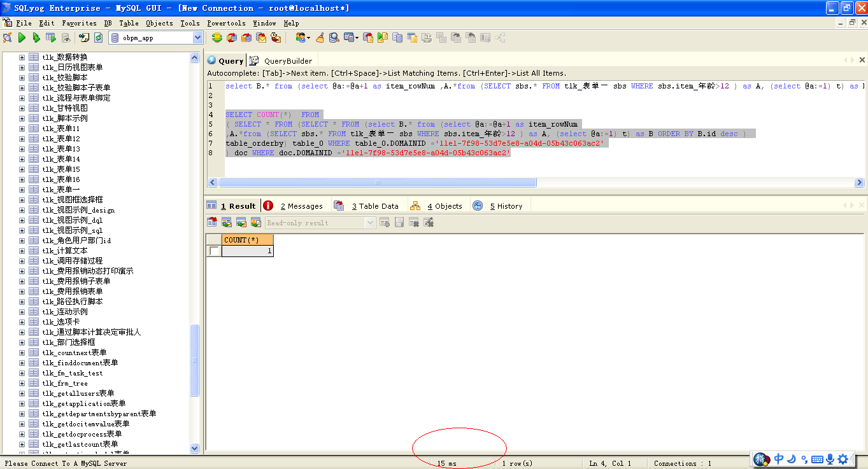
Task: Expand the tlk_视图示例_sql tree node
Action: 22,230
